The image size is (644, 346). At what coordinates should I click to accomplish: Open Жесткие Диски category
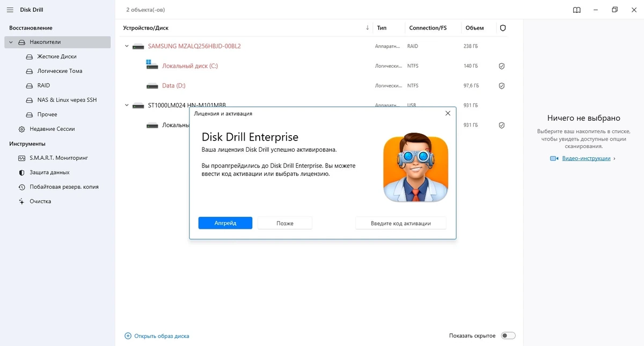(57, 56)
